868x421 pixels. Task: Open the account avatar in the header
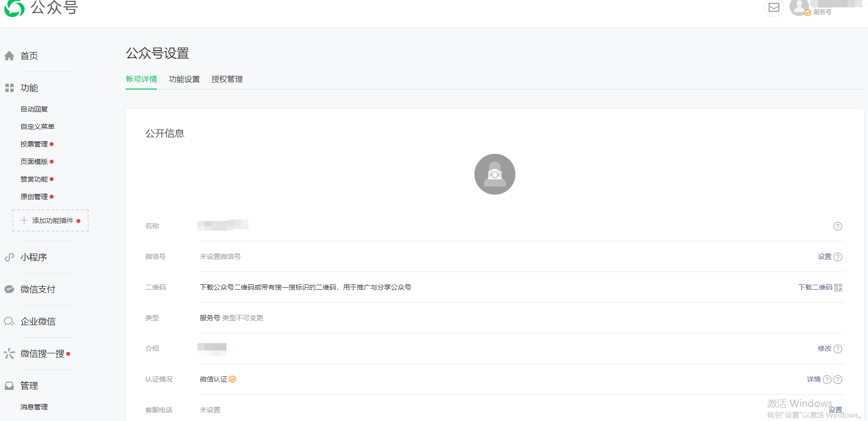[799, 7]
